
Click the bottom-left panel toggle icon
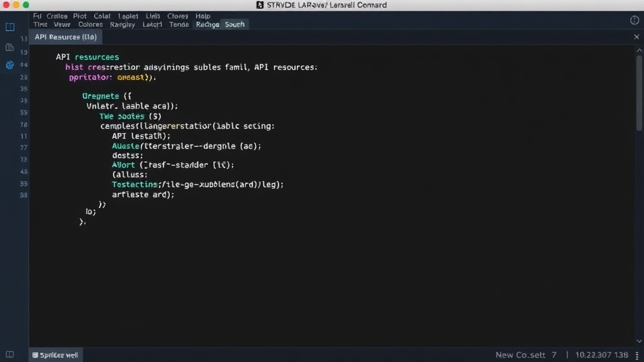[x=10, y=354]
